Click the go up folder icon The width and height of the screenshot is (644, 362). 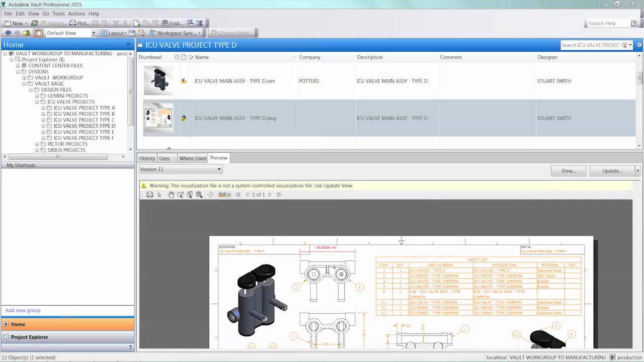point(27,33)
